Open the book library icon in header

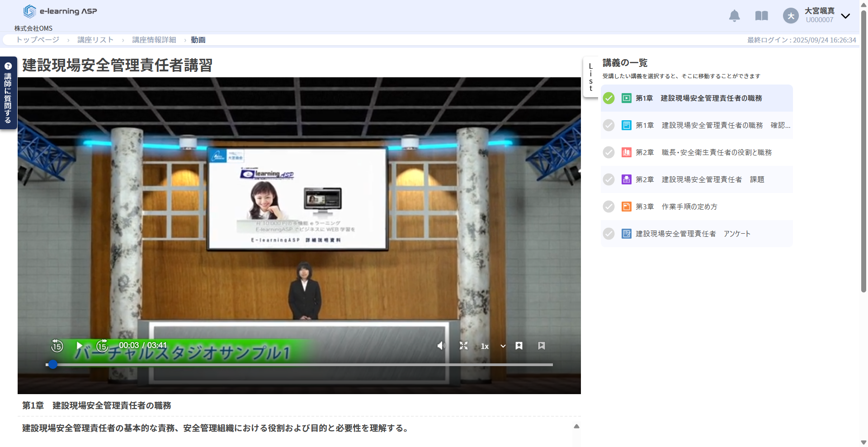[x=761, y=16]
